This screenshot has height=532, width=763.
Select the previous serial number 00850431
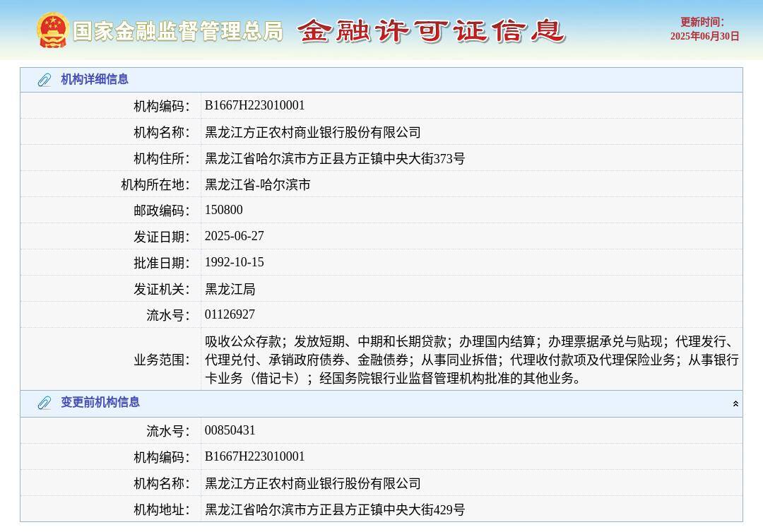tap(230, 430)
